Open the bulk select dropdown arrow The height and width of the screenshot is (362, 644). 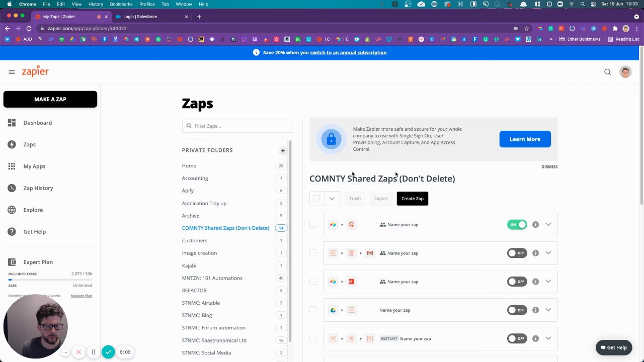[332, 199]
